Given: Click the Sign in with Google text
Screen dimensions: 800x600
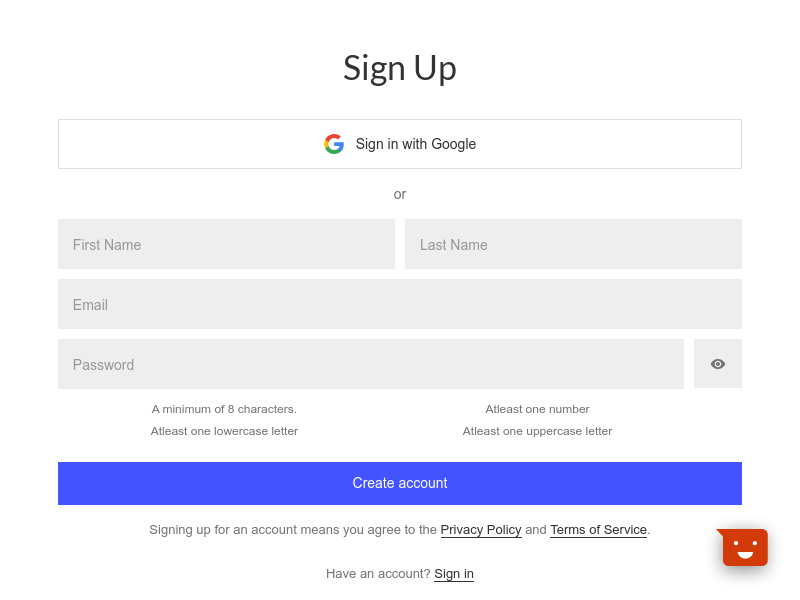Looking at the screenshot, I should pyautogui.click(x=415, y=144).
